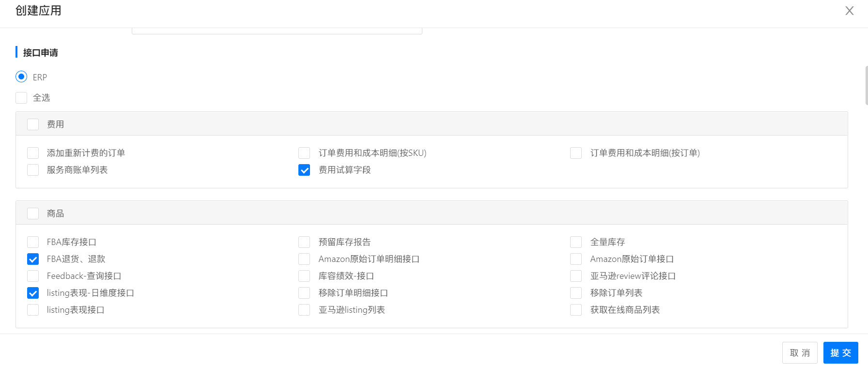This screenshot has width=868, height=367.
Task: Uncheck FBA退货、退款
Action: (33, 259)
